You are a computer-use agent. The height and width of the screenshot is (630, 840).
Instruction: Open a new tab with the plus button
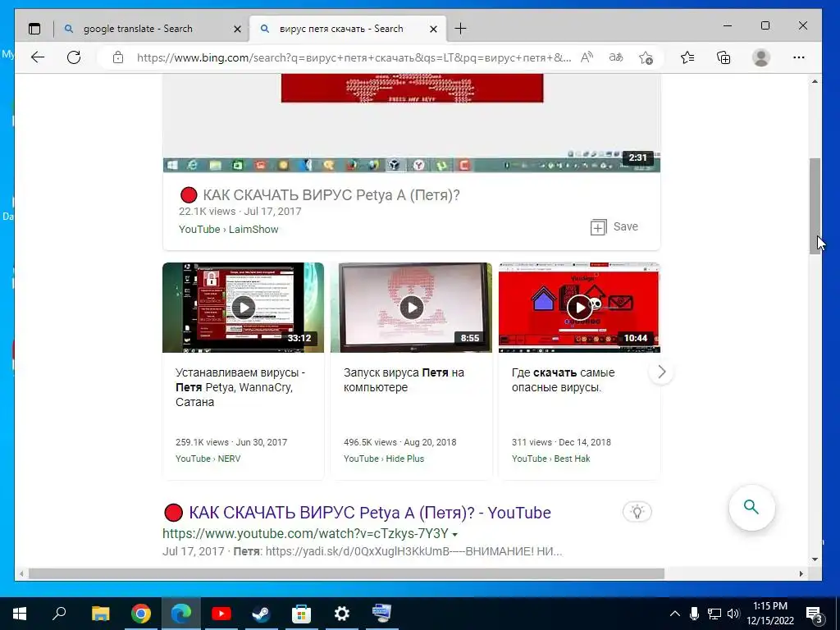pos(461,29)
